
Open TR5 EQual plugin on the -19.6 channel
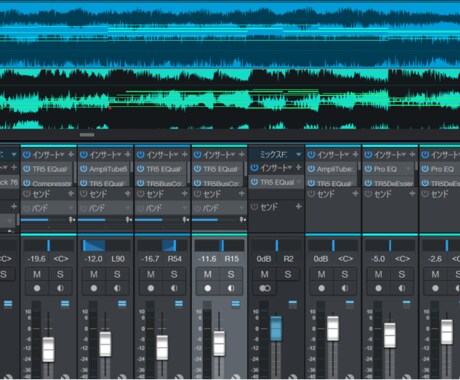(50, 169)
